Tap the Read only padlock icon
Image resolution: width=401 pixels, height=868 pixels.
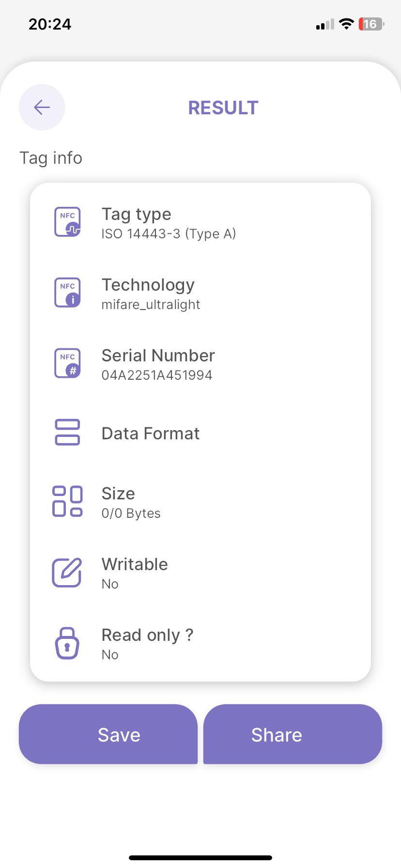pyautogui.click(x=67, y=643)
